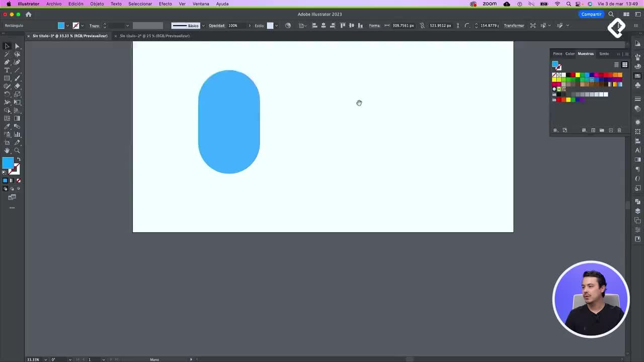Viewport: 644px width, 362px height.
Task: Open the stroke color dropdown in control bar
Action: (x=83, y=26)
